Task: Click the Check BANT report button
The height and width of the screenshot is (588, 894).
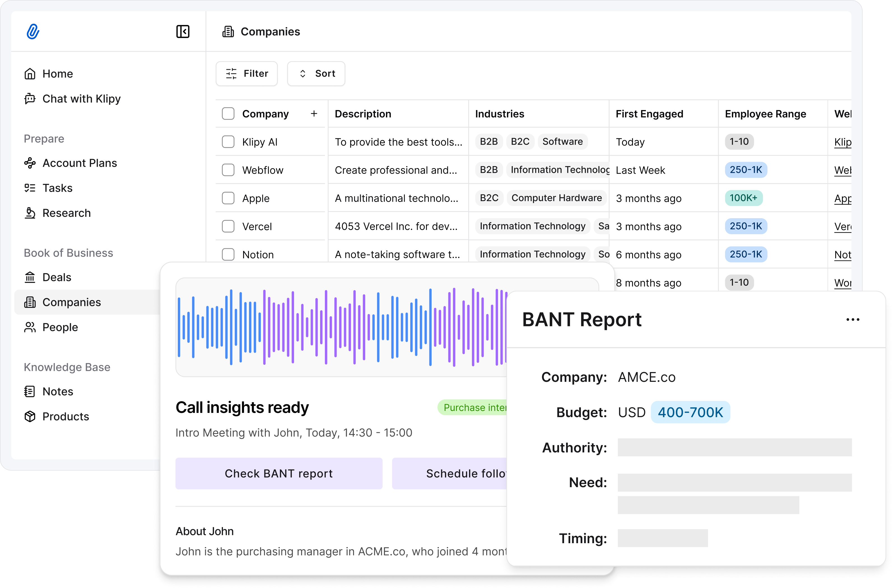Action: (278, 473)
